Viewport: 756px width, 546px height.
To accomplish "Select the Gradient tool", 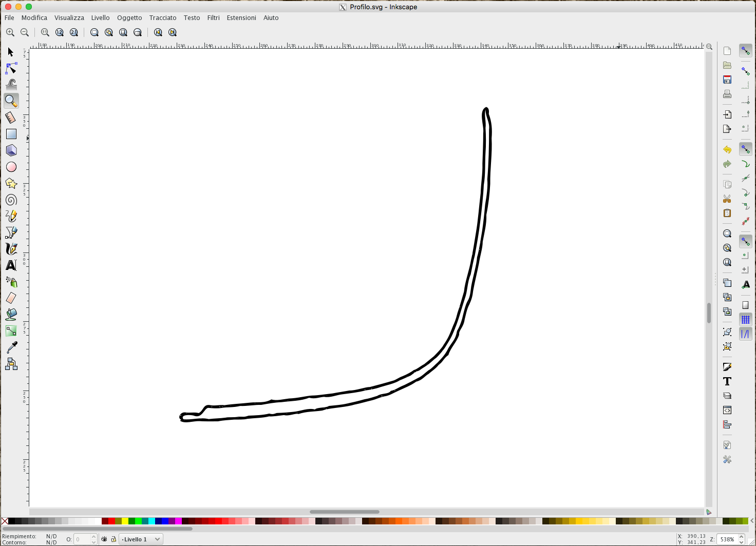I will 11,330.
